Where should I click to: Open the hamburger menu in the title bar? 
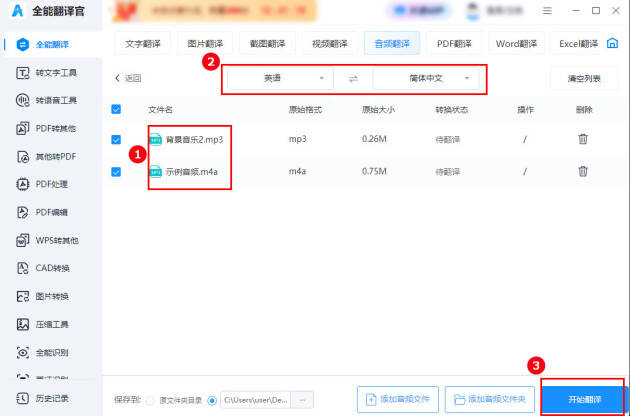(547, 11)
